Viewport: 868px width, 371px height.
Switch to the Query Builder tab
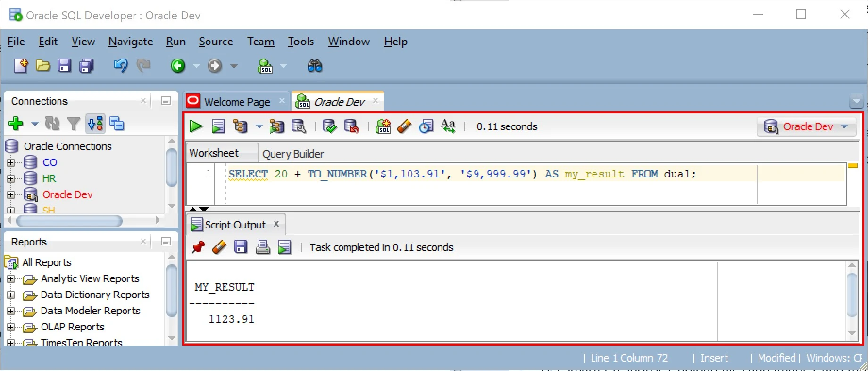click(293, 154)
